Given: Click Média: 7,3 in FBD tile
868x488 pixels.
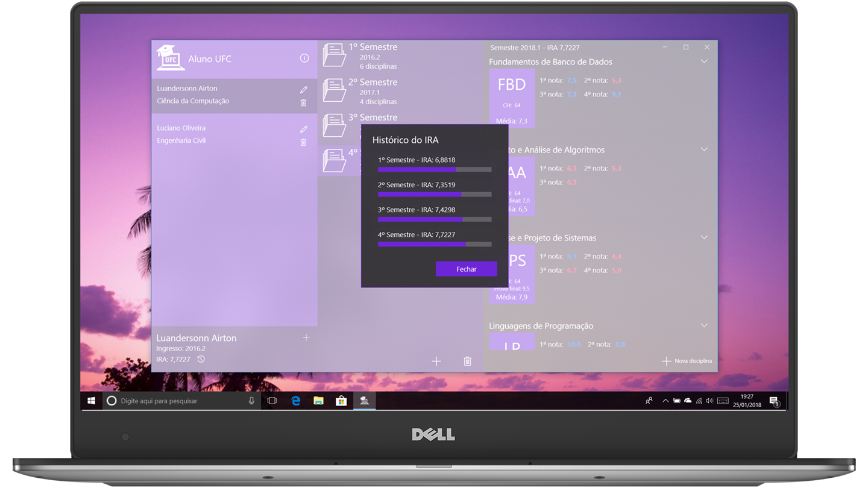Looking at the screenshot, I should click(512, 121).
